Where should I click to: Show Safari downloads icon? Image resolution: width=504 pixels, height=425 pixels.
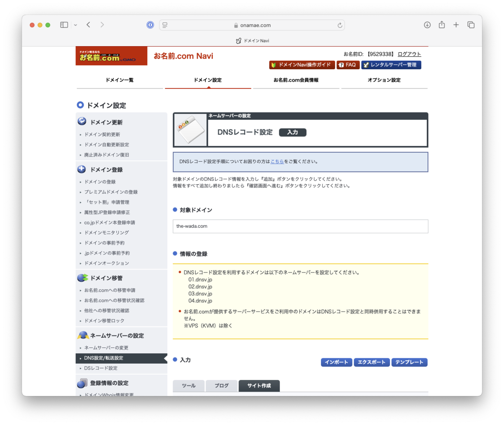tap(427, 25)
